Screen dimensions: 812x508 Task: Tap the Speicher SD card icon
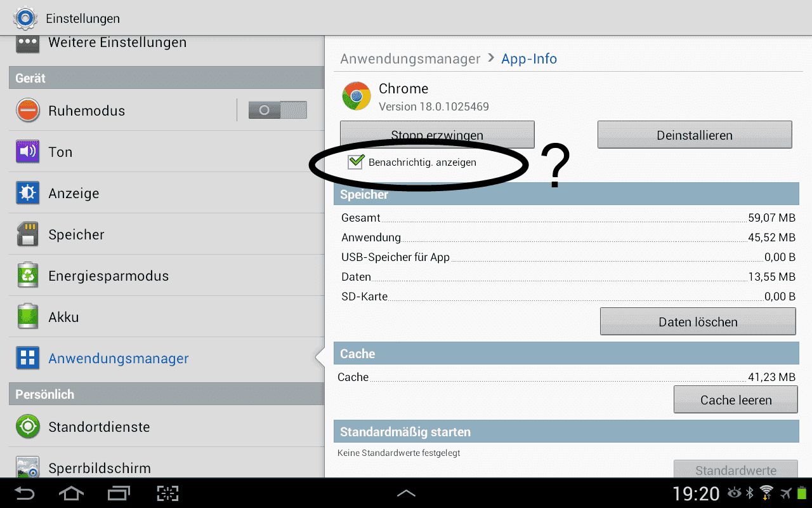pyautogui.click(x=28, y=234)
